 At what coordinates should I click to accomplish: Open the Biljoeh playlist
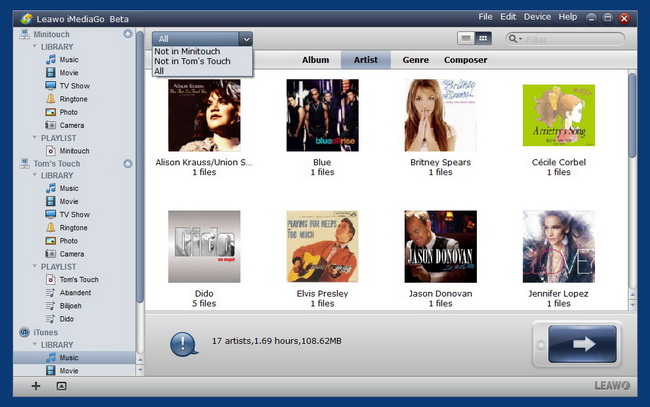click(x=63, y=306)
